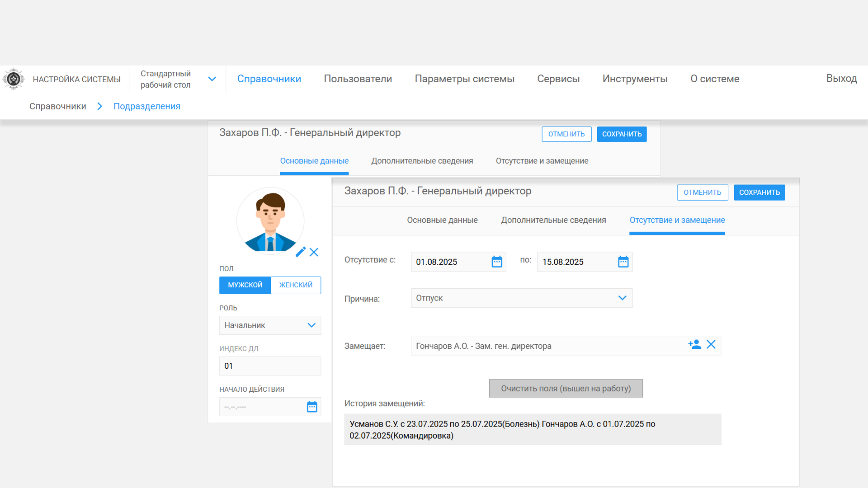868x488 pixels.
Task: Open the Пользователи menu item
Action: tap(358, 79)
